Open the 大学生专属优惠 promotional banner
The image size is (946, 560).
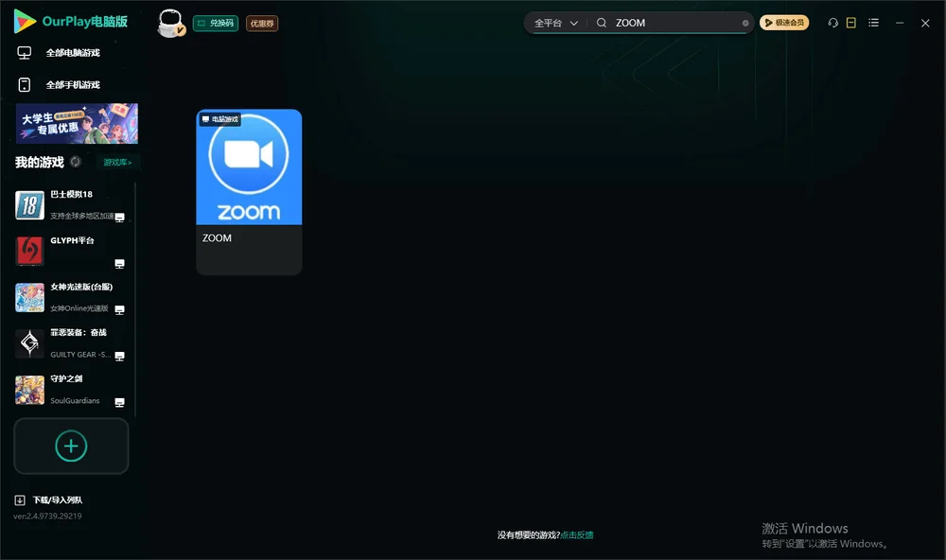click(77, 124)
